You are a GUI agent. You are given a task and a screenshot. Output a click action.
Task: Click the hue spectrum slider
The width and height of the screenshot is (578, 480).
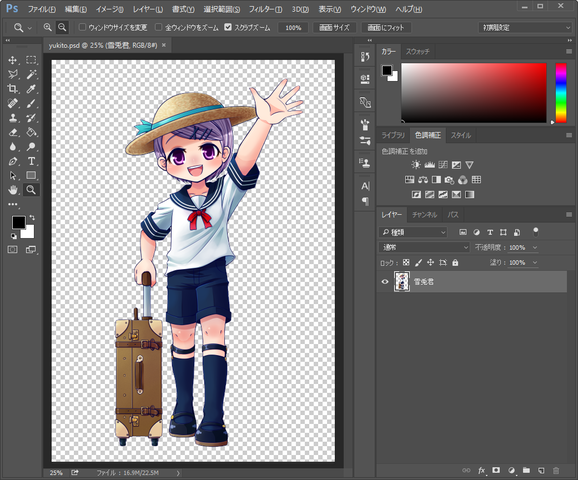[561, 93]
